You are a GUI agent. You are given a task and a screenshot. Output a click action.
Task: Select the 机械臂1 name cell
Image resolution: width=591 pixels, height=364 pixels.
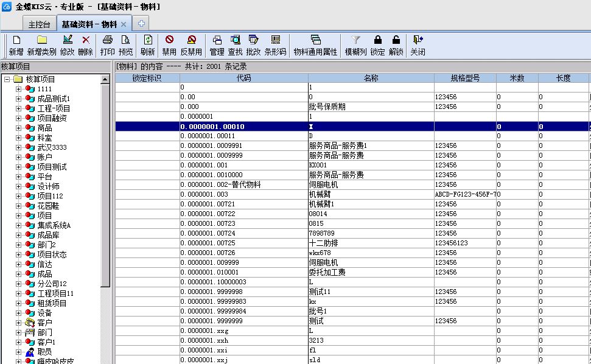pos(371,205)
